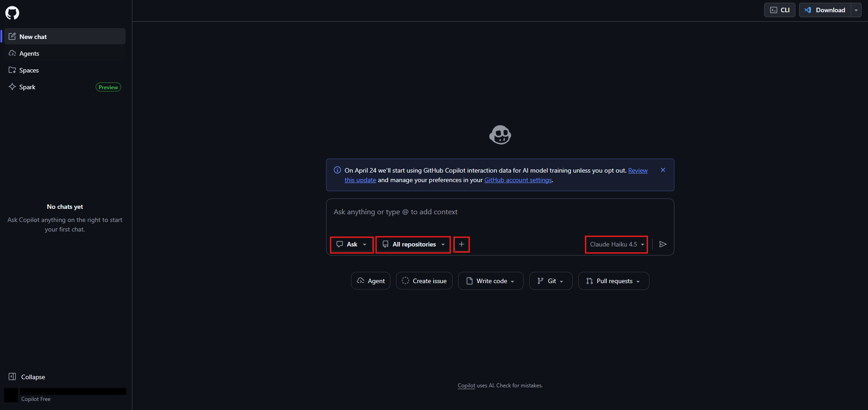The height and width of the screenshot is (410, 868).
Task: Click the GitHub logo icon
Action: pos(12,13)
